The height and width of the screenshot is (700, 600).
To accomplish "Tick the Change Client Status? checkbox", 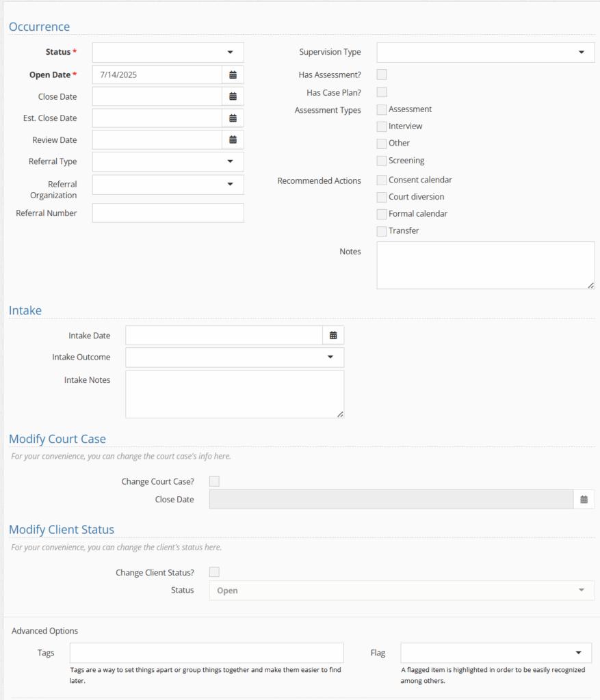I will 214,572.
